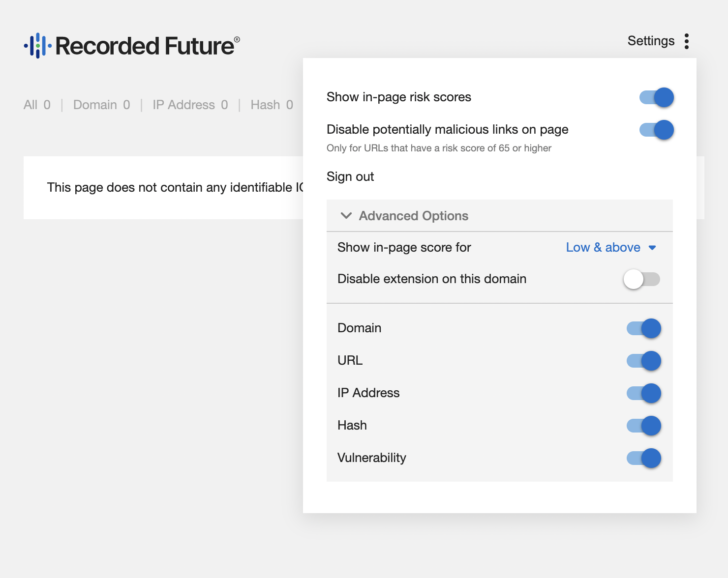Toggle Show in-page risk scores off
This screenshot has width=728, height=578.
[657, 97]
